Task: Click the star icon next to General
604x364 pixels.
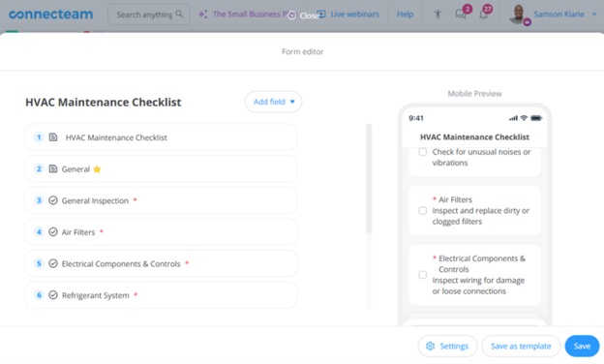Action: point(97,169)
